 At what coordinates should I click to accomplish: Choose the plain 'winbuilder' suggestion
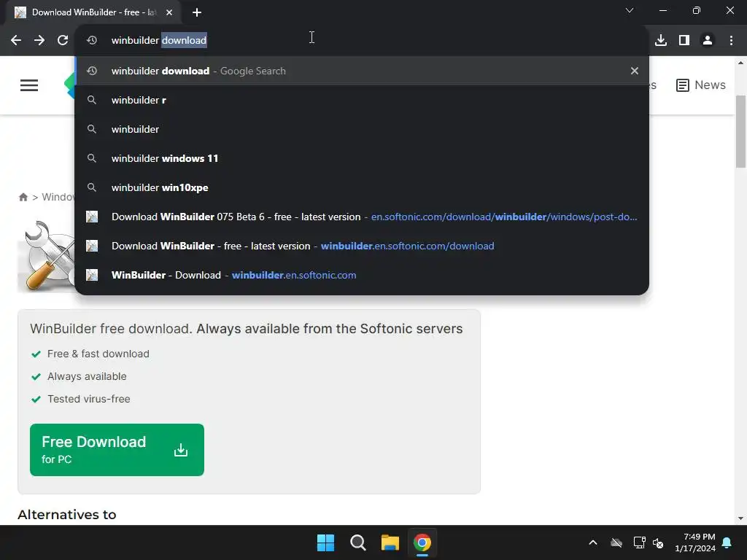pyautogui.click(x=362, y=129)
